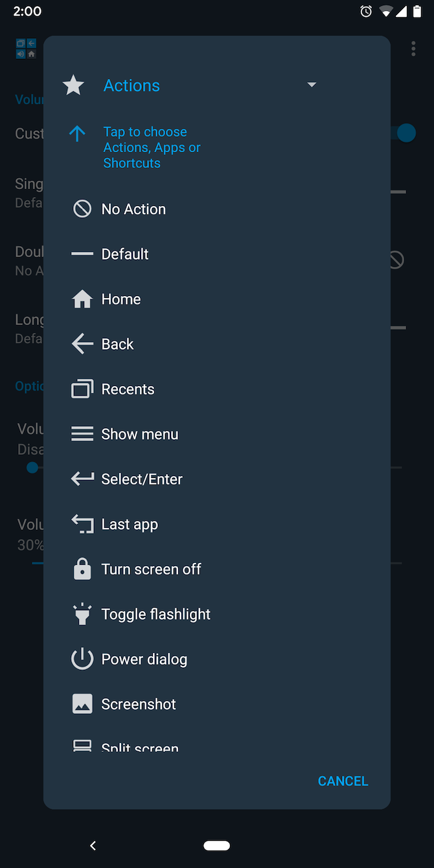Tap the navigation back chevron at bottom
Screen dimensions: 434x868
(93, 845)
